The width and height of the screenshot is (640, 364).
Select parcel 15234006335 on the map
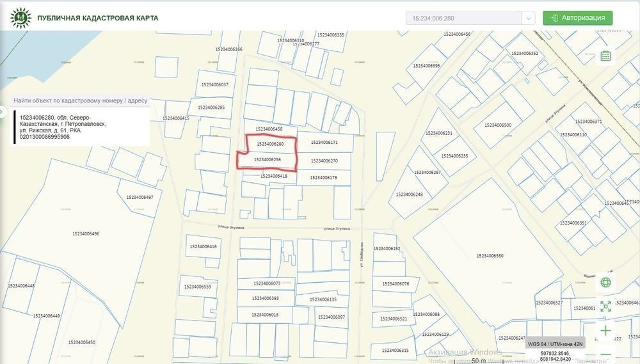pyautogui.click(x=330, y=35)
